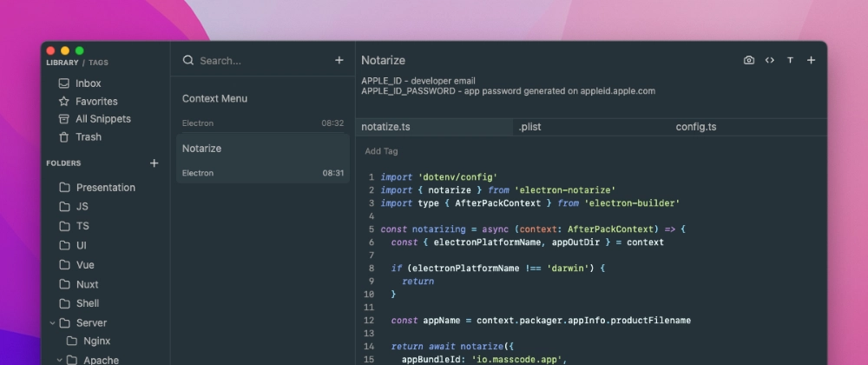Collapse the Apache folder chevron
Screen dimensions: 868x365
pyautogui.click(x=59, y=360)
